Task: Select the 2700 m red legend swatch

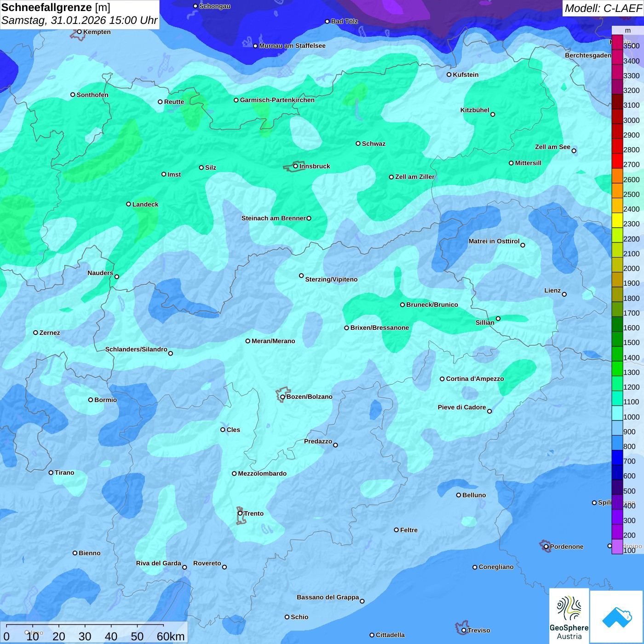Action: 617,161
